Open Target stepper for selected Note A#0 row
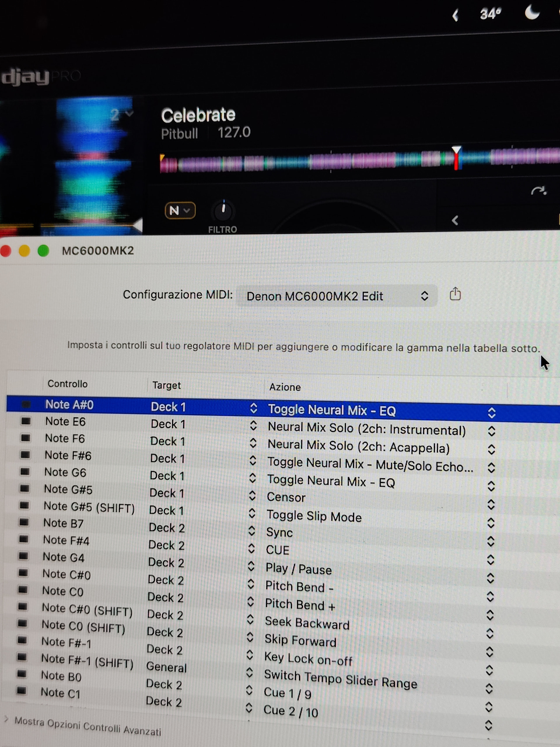 tap(253, 408)
